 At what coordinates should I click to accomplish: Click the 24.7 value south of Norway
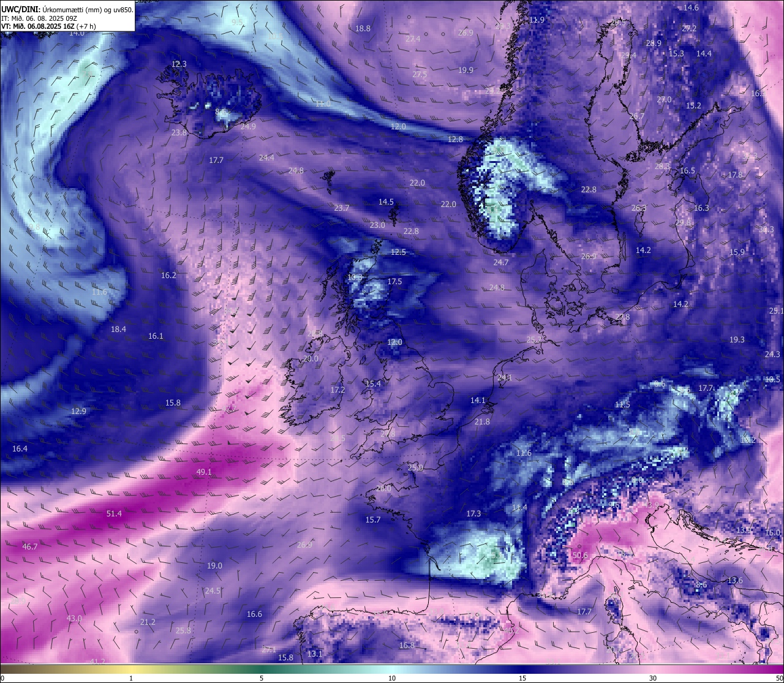click(501, 262)
